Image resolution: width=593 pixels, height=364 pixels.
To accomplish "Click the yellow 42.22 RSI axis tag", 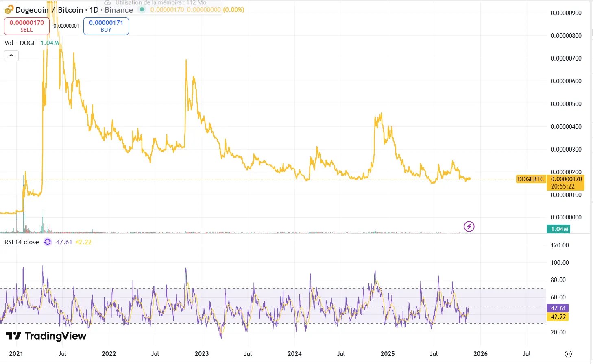I will 558,317.
